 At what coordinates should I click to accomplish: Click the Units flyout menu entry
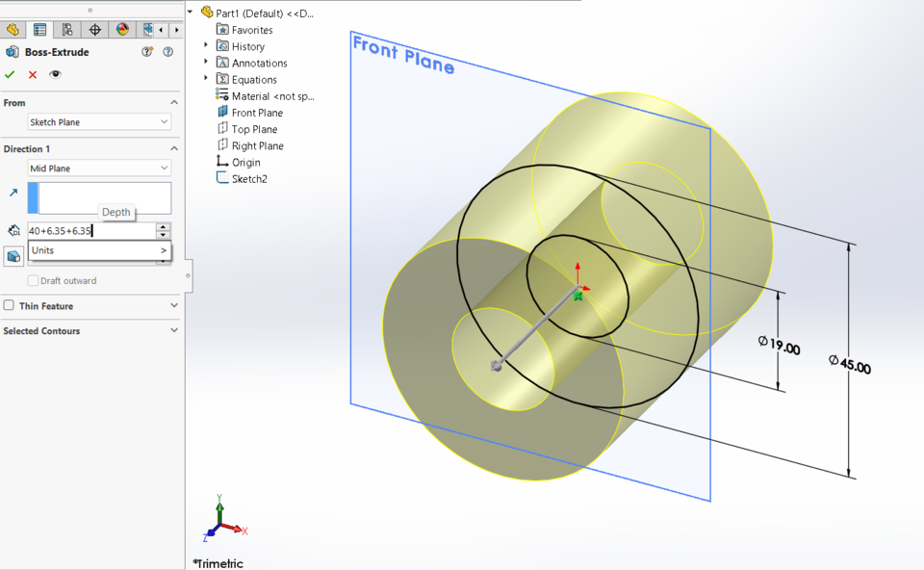click(96, 250)
